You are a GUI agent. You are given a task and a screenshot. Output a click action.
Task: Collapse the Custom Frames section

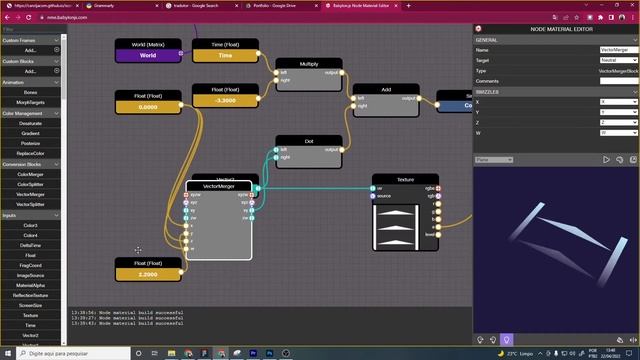click(56, 40)
